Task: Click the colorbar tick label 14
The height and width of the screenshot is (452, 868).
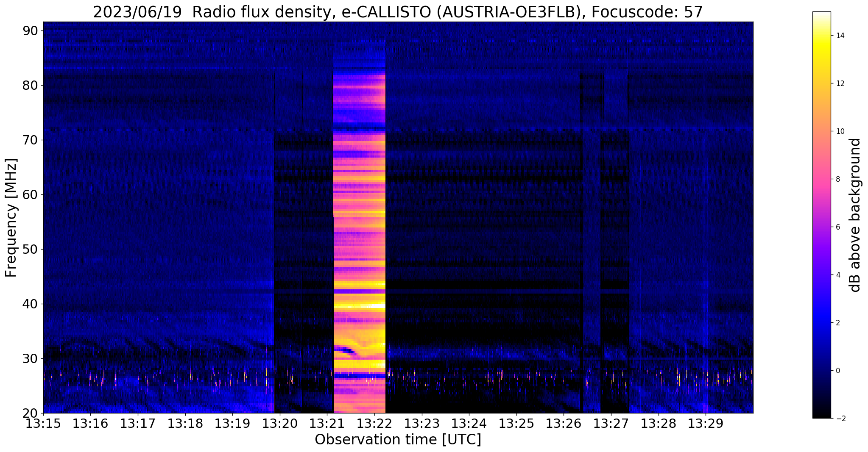Action: [x=840, y=36]
